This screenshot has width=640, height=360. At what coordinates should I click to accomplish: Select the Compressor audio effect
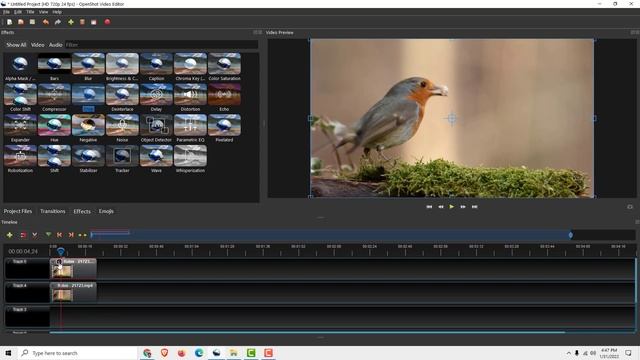[x=54, y=98]
